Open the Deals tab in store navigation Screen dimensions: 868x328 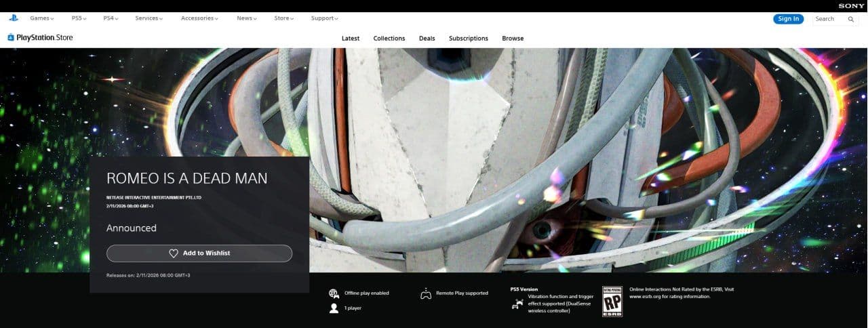427,39
